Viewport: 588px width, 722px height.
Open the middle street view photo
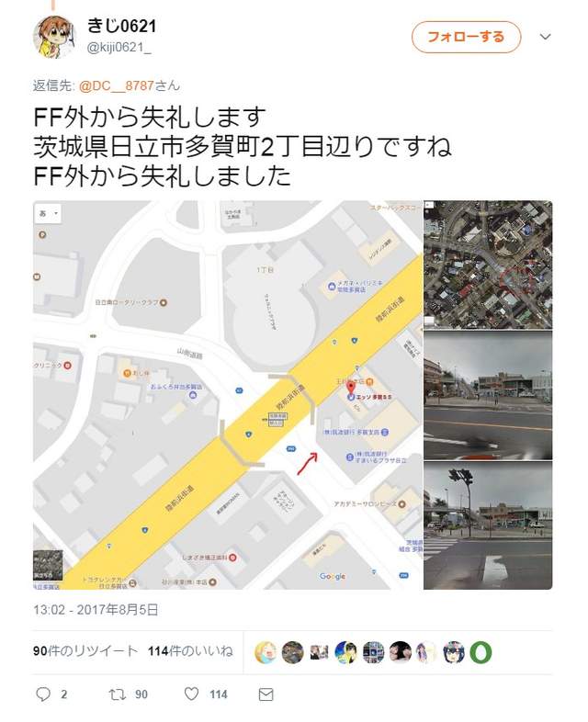pos(488,395)
